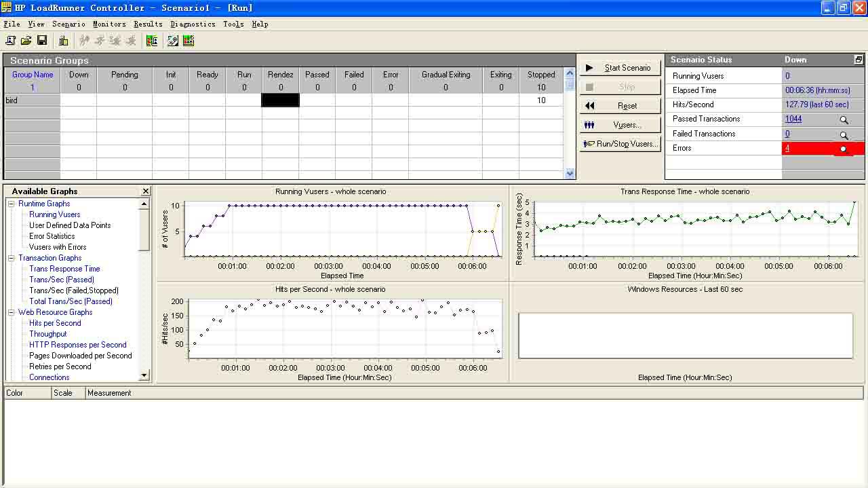
Task: Click the magnifier beside Failed Transactions
Action: (844, 134)
